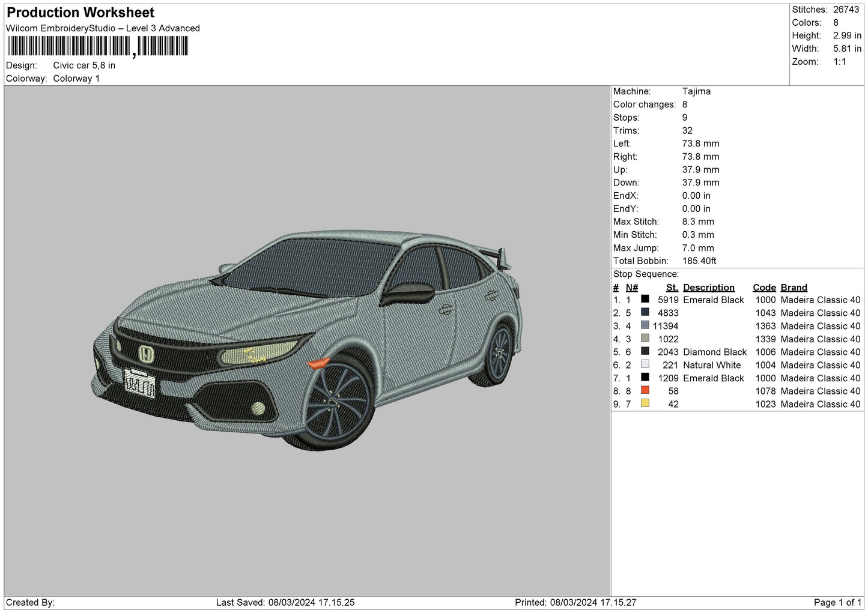The image size is (868, 613).
Task: Select the Natural White color swatch
Action: 645,365
